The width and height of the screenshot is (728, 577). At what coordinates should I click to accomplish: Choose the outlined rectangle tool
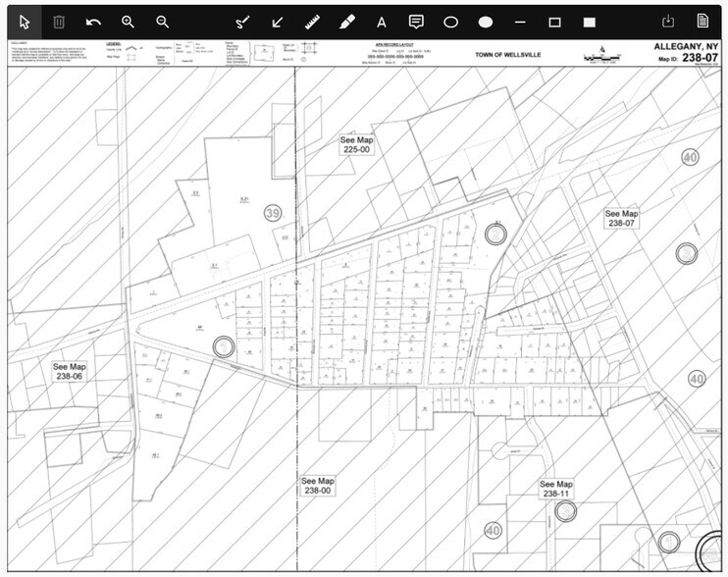coord(554,23)
